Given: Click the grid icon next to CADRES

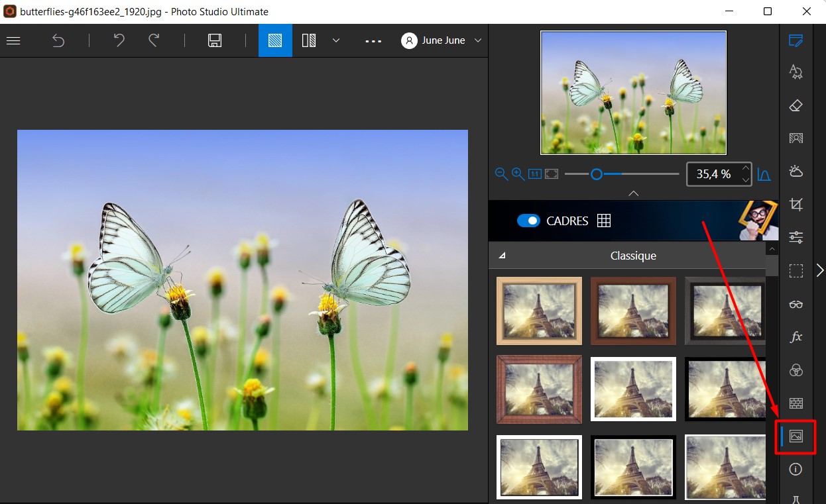Looking at the screenshot, I should pyautogui.click(x=603, y=221).
